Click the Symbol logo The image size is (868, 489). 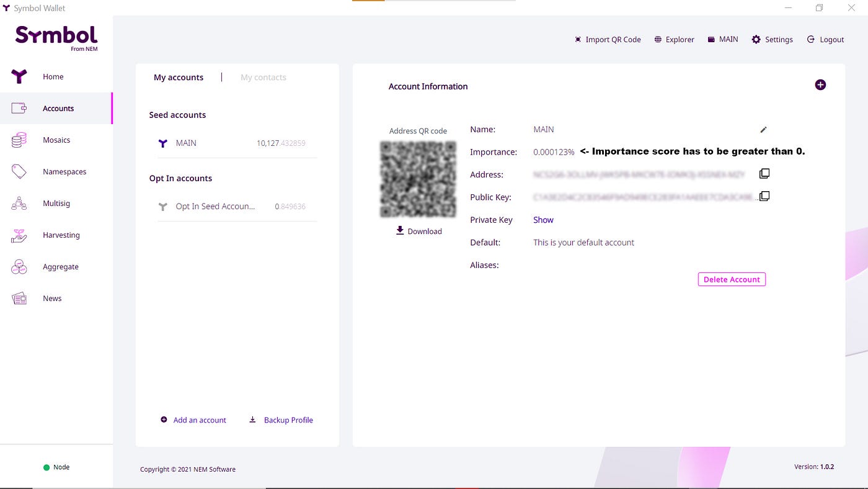56,38
